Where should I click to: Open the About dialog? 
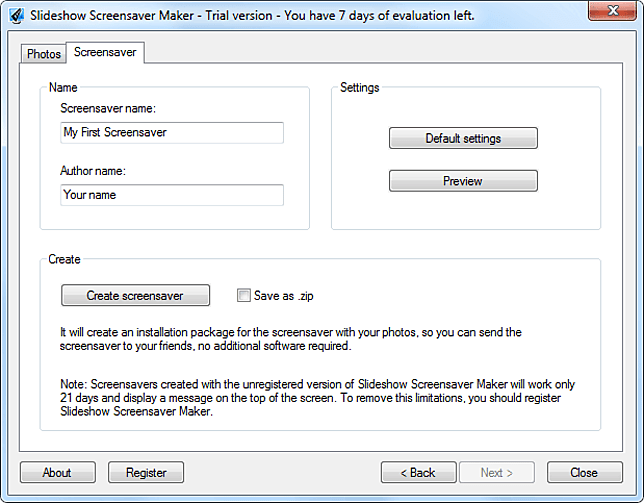click(x=58, y=473)
